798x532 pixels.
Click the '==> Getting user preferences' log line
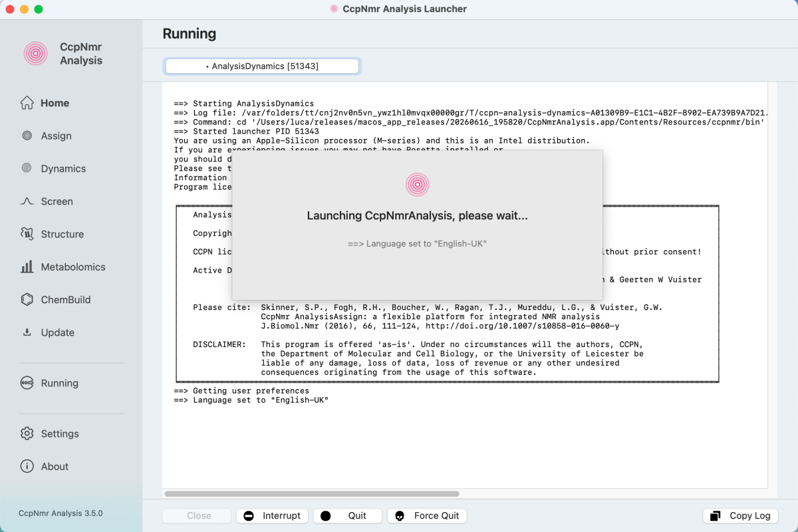tap(241, 391)
